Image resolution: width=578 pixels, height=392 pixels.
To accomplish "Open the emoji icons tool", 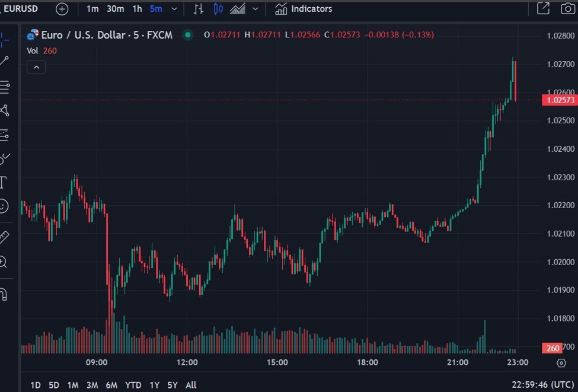I will (x=4, y=206).
